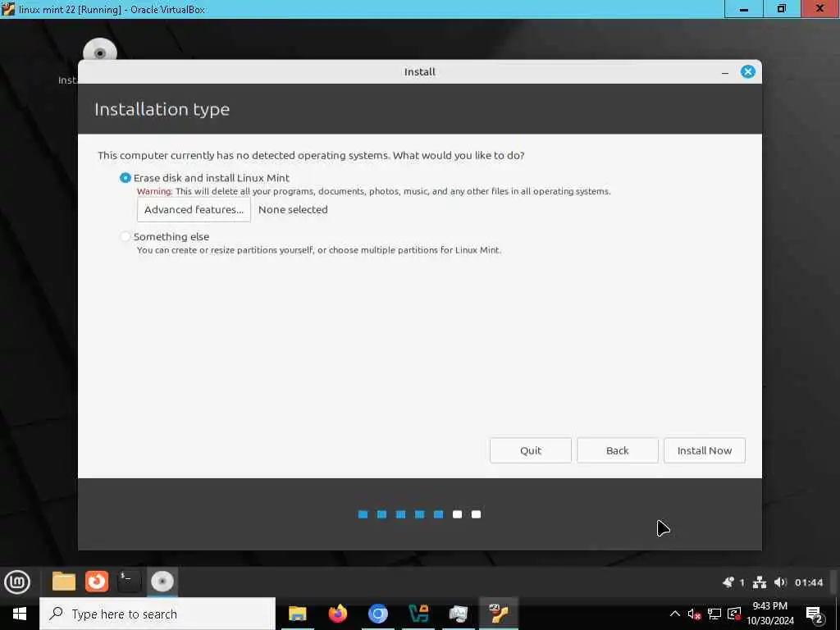The width and height of the screenshot is (840, 630).
Task: Minimize the Install window
Action: [725, 72]
